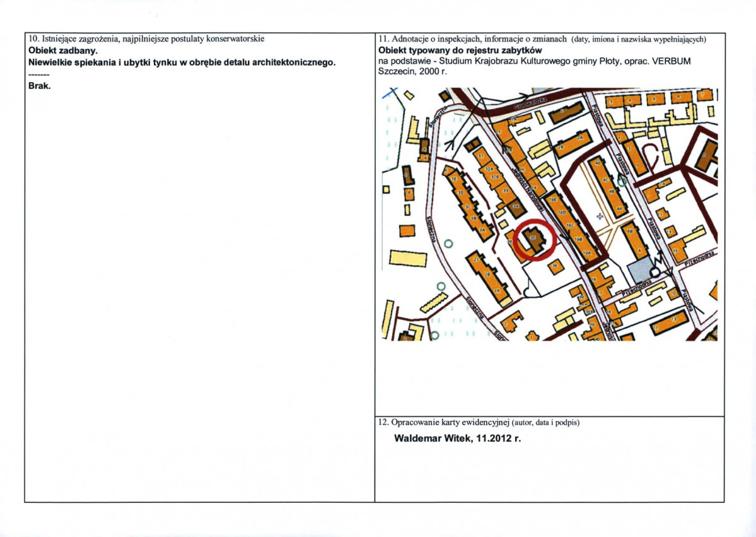
Task: Click the building labeled 3C on Słoneczna
Action: [468, 206]
